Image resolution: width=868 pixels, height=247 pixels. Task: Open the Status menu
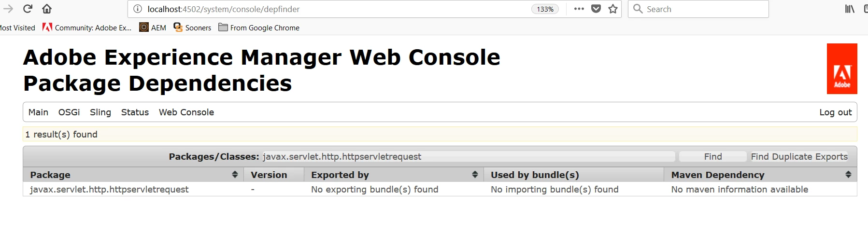135,112
